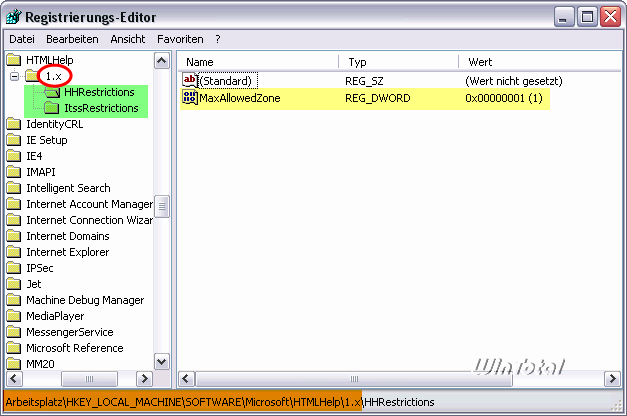627x416 pixels.
Task: Click the REG_SZ type cell
Action: (364, 81)
